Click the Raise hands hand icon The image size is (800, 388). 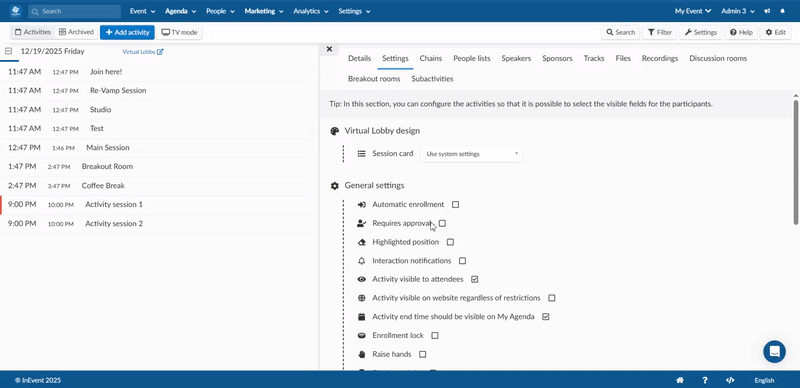click(x=362, y=354)
